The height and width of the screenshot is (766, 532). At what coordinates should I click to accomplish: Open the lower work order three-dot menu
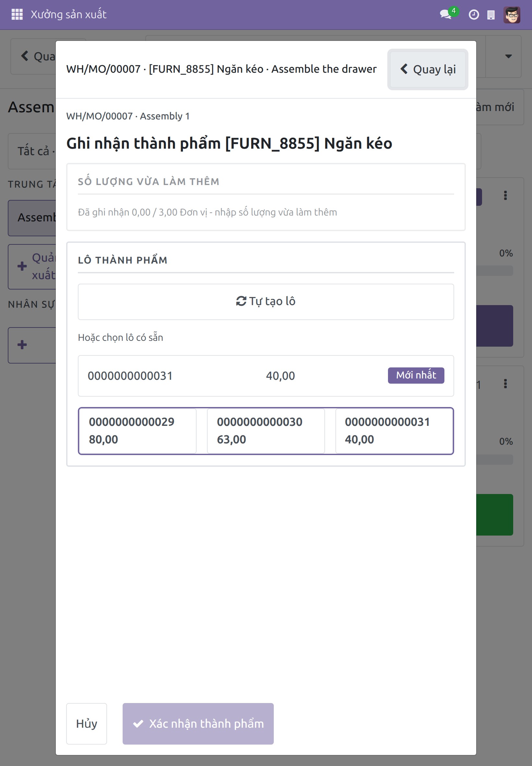point(505,384)
